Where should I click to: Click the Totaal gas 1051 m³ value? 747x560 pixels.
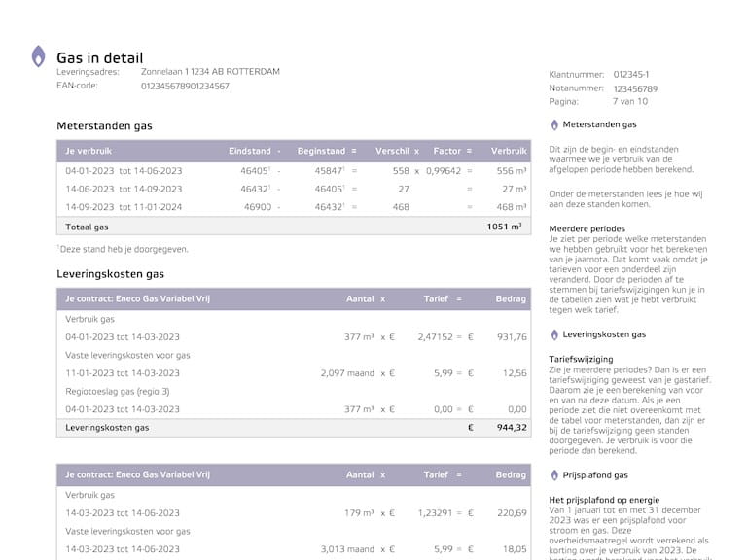click(x=504, y=226)
